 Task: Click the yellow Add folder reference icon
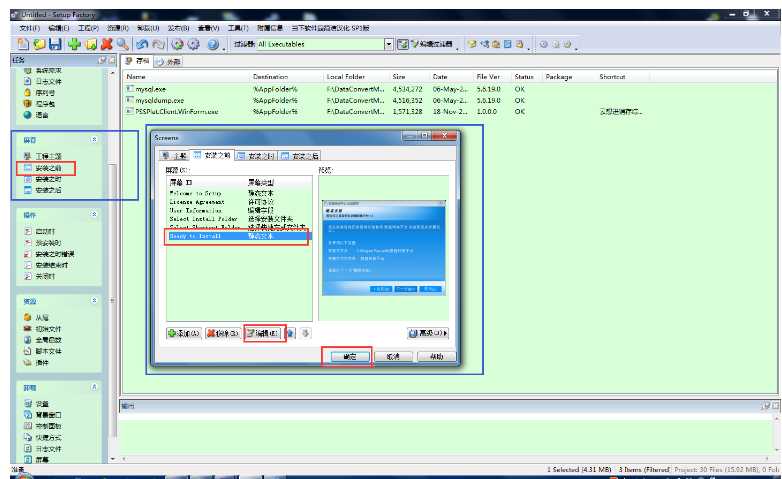point(91,44)
